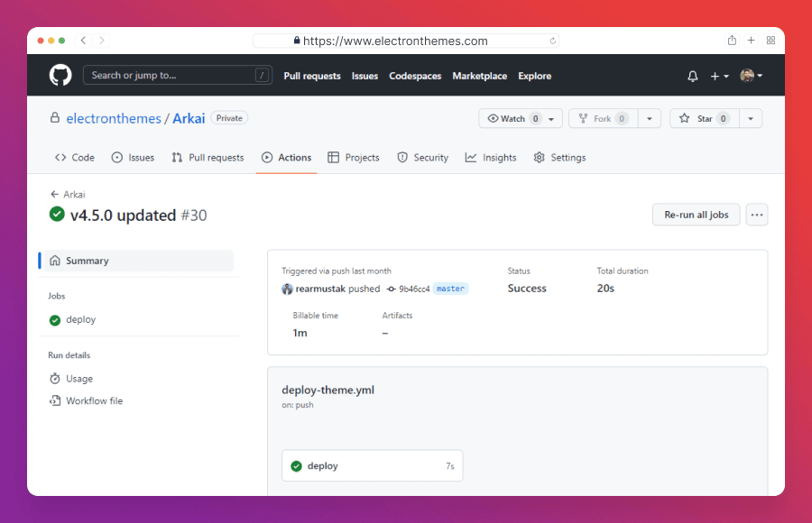Click the rearmustak avatar image

pos(288,289)
